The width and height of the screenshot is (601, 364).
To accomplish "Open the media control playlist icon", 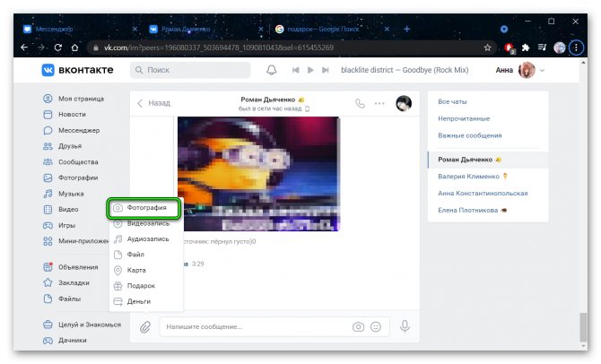I will (542, 48).
